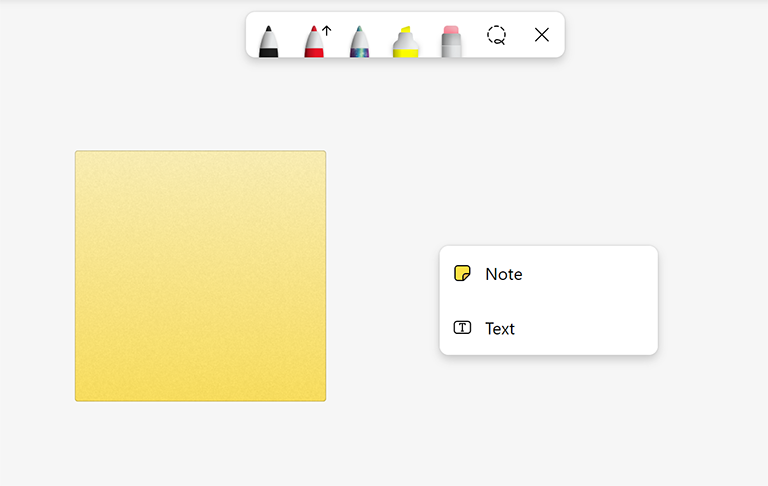This screenshot has width=768, height=486.
Task: Click the yellow body of the highlighter
Action: point(405,50)
